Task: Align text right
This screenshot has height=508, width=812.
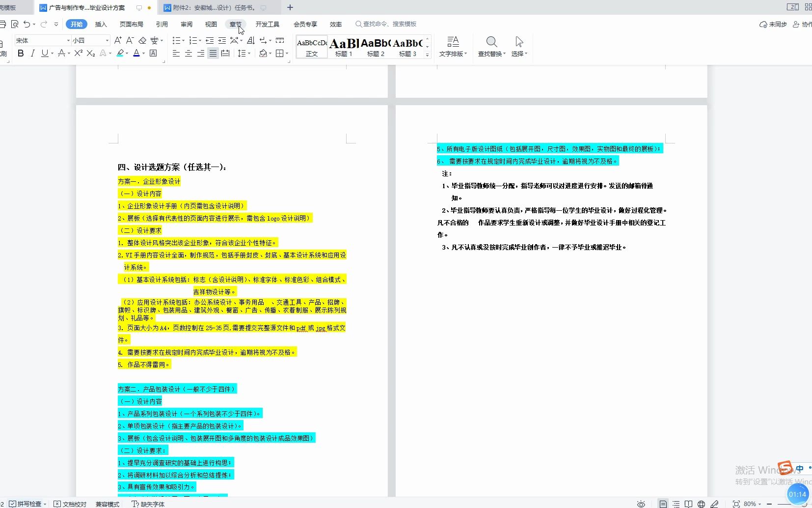Action: pyautogui.click(x=201, y=54)
